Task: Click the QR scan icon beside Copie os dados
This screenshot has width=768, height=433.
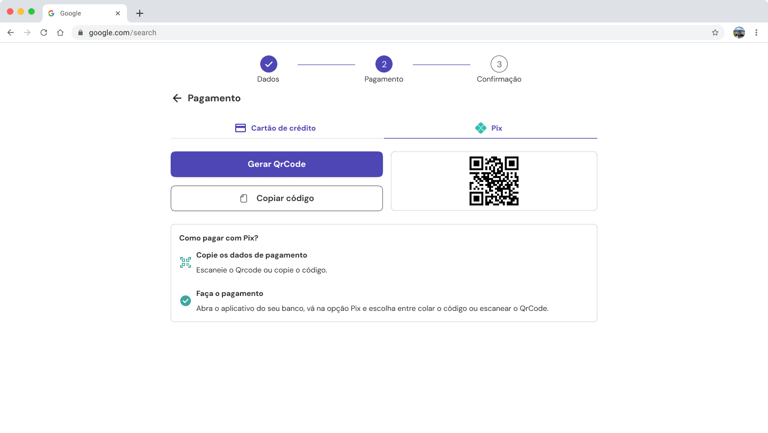Action: coord(185,262)
